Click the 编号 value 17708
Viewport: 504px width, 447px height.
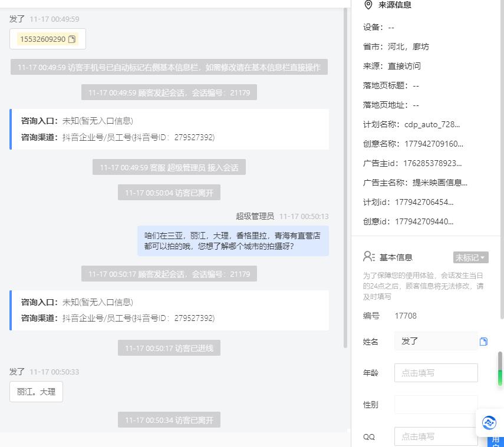(406, 316)
